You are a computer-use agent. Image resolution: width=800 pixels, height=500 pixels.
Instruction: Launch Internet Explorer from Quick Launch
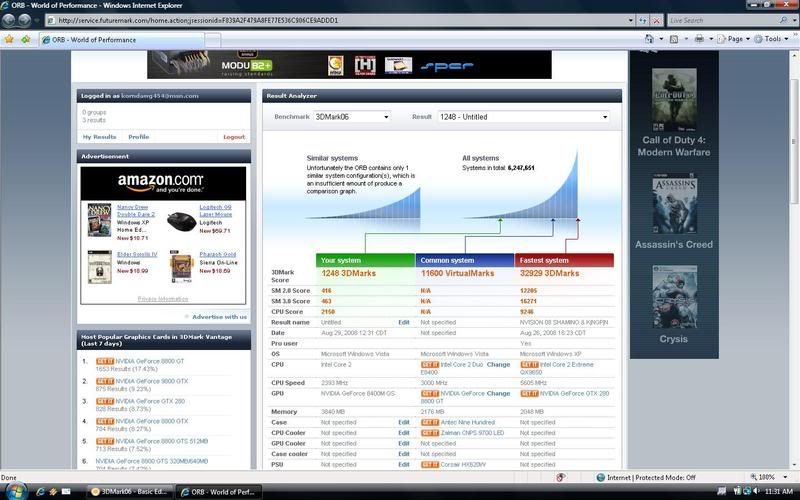40,492
